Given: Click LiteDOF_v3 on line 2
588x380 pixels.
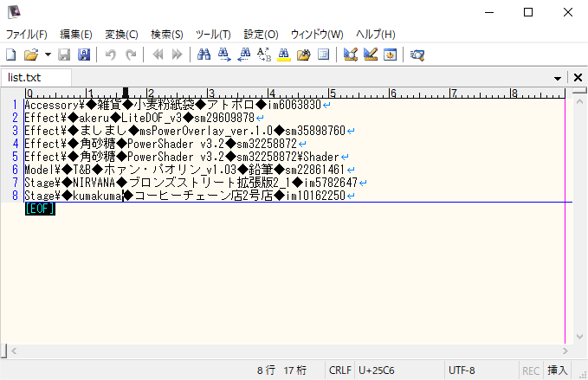Looking at the screenshot, I should pyautogui.click(x=152, y=118).
